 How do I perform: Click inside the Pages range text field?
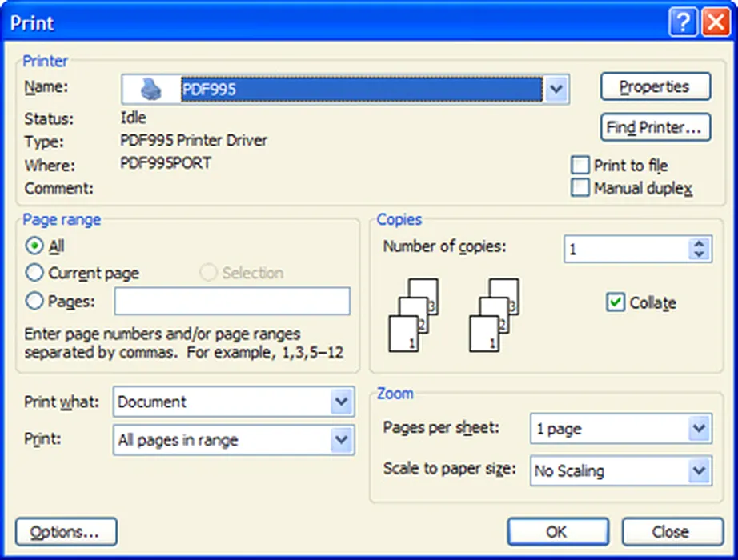tap(232, 302)
